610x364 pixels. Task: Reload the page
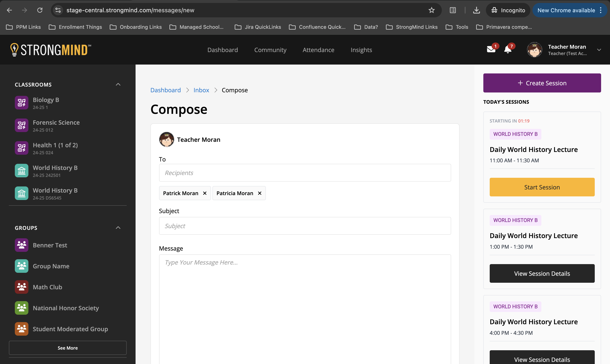click(x=40, y=10)
